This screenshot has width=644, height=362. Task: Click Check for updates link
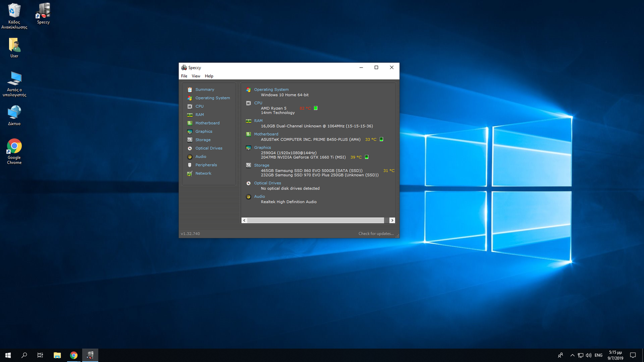[376, 234]
